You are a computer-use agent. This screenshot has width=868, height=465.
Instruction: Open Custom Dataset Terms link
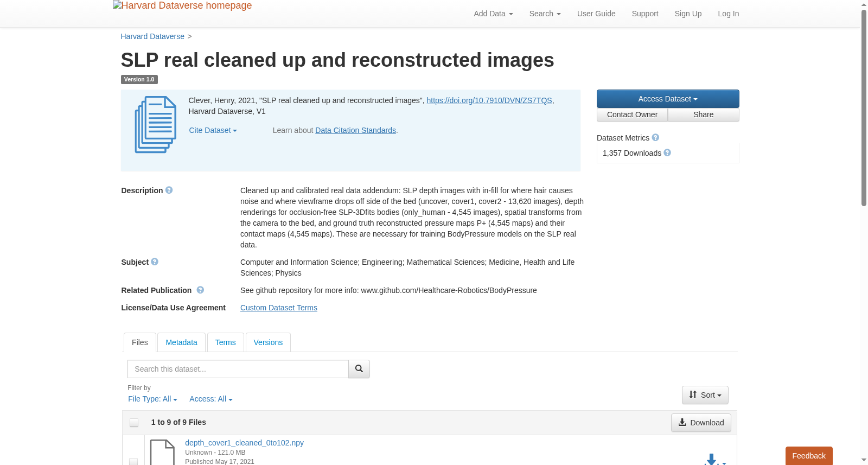pos(279,308)
